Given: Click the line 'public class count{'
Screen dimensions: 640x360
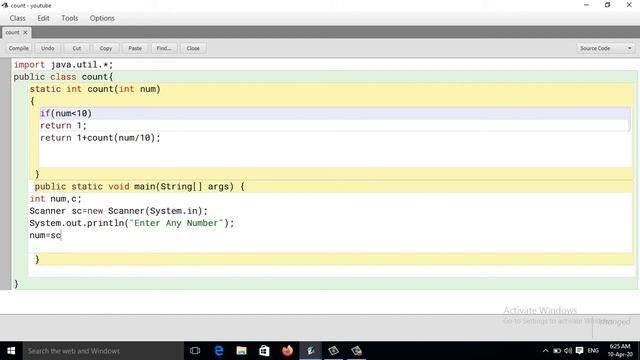Looking at the screenshot, I should 63,77.
